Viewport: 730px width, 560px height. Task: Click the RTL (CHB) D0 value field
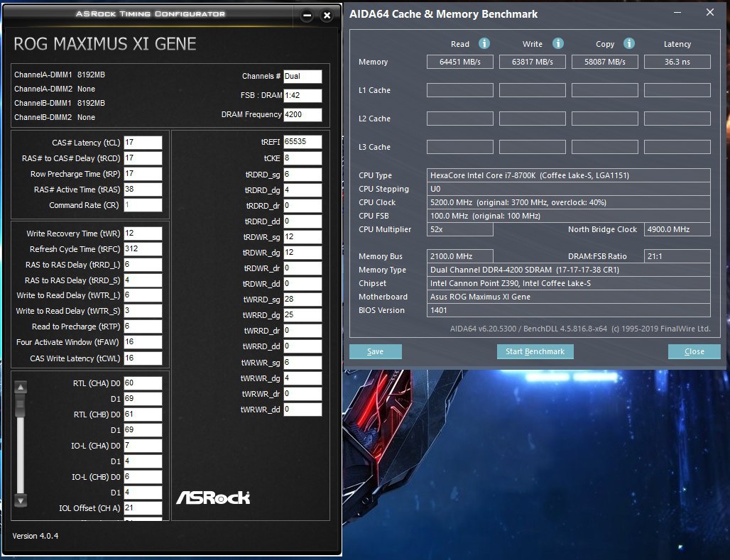click(x=143, y=414)
